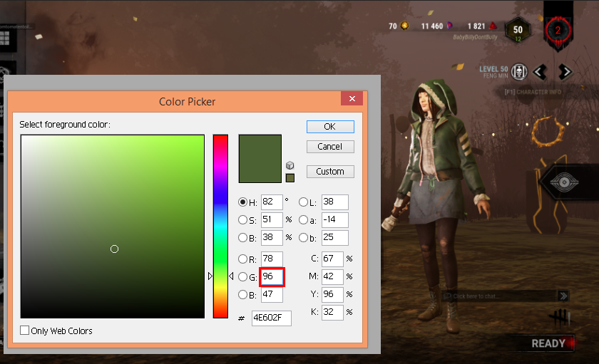Screen dimensions: 599x364
Task: Click the large new color preview swatch
Action: point(260,159)
